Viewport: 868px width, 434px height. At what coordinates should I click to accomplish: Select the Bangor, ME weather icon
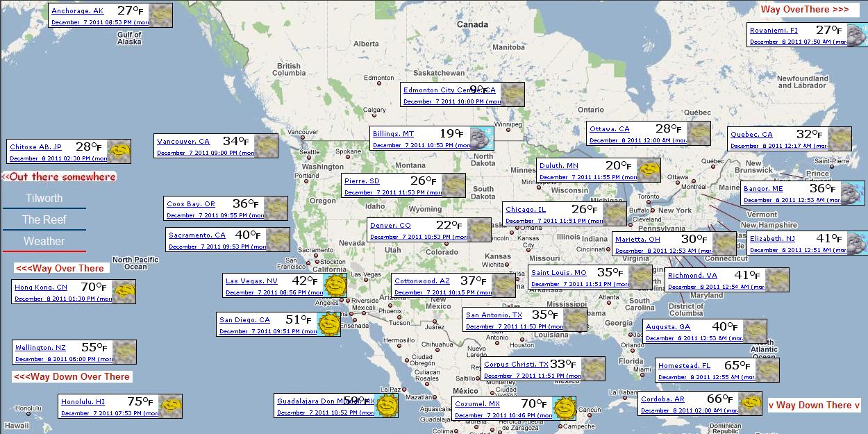(852, 193)
